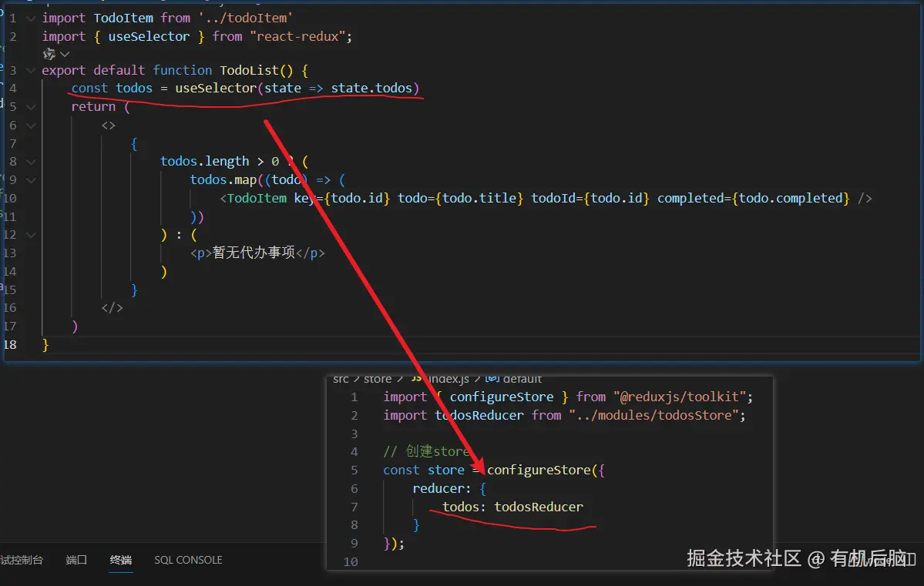Fold the todos.map callback at line 9
Image resolution: width=924 pixels, height=586 pixels.
[x=31, y=179]
